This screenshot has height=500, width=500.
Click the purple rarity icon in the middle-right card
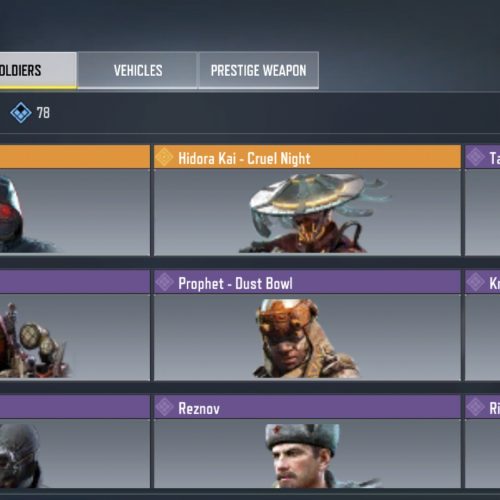tap(475, 282)
